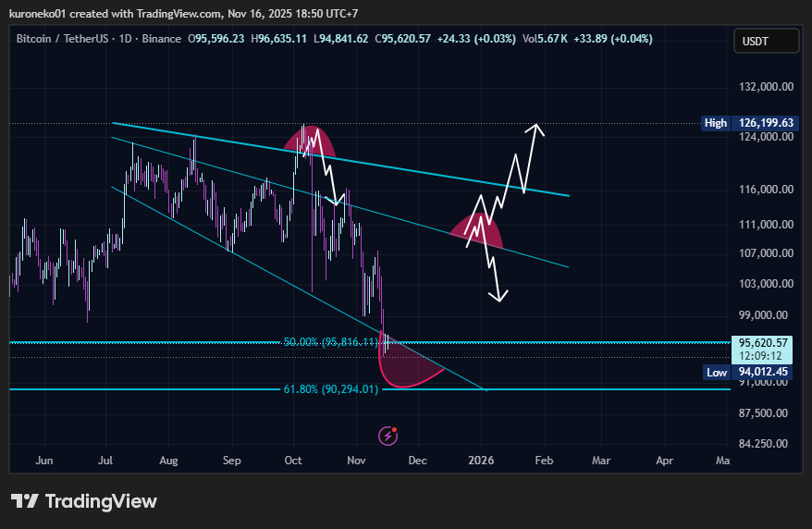This screenshot has width=812, height=529.
Task: Click the Mar label on time axis
Action: (x=601, y=461)
